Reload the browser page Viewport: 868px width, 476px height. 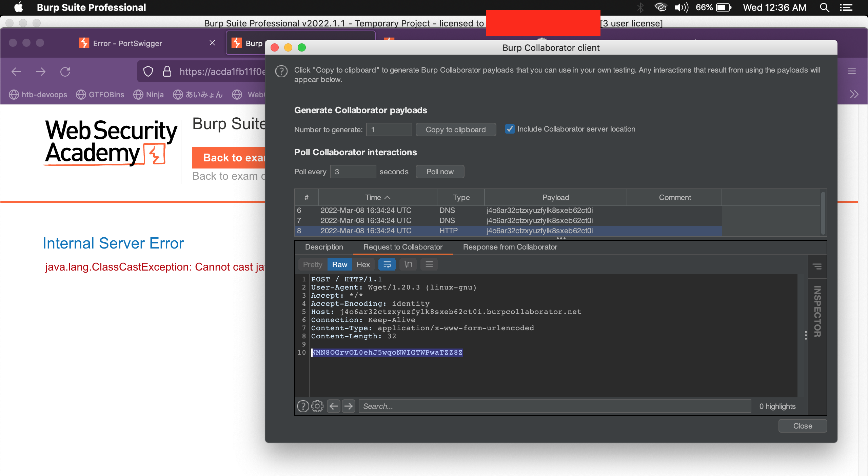tap(65, 72)
